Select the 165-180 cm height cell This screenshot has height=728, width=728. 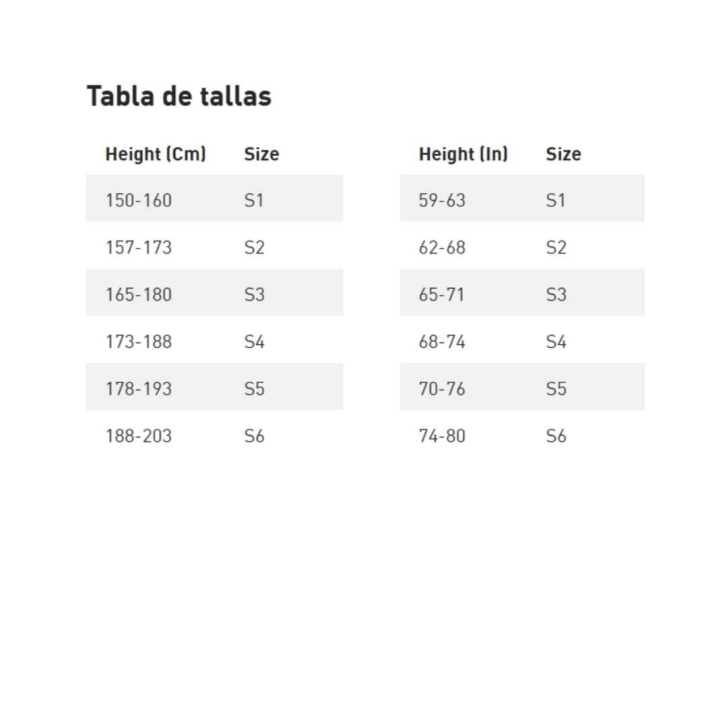[x=138, y=295]
